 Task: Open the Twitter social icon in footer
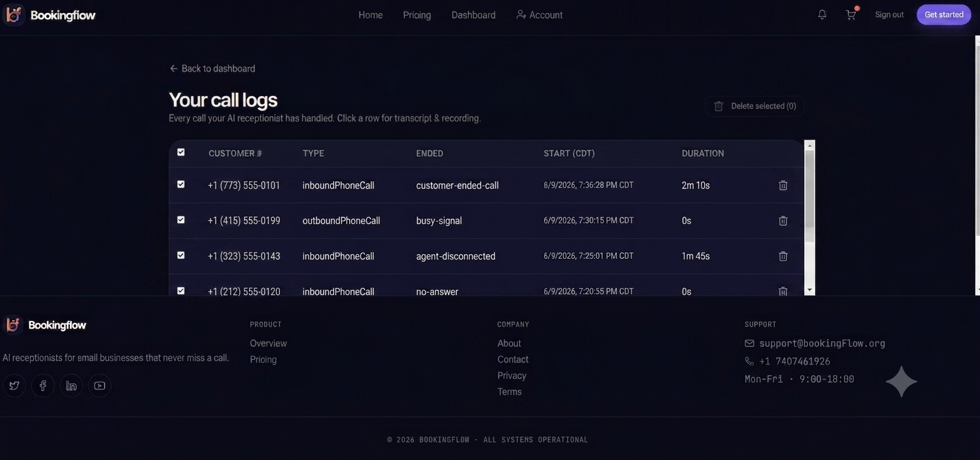(14, 386)
